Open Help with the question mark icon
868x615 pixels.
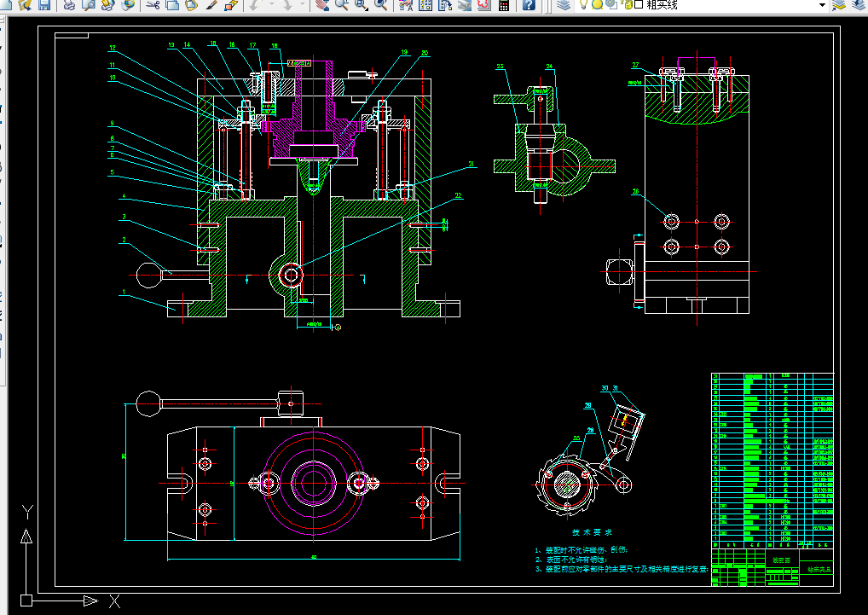tap(529, 5)
